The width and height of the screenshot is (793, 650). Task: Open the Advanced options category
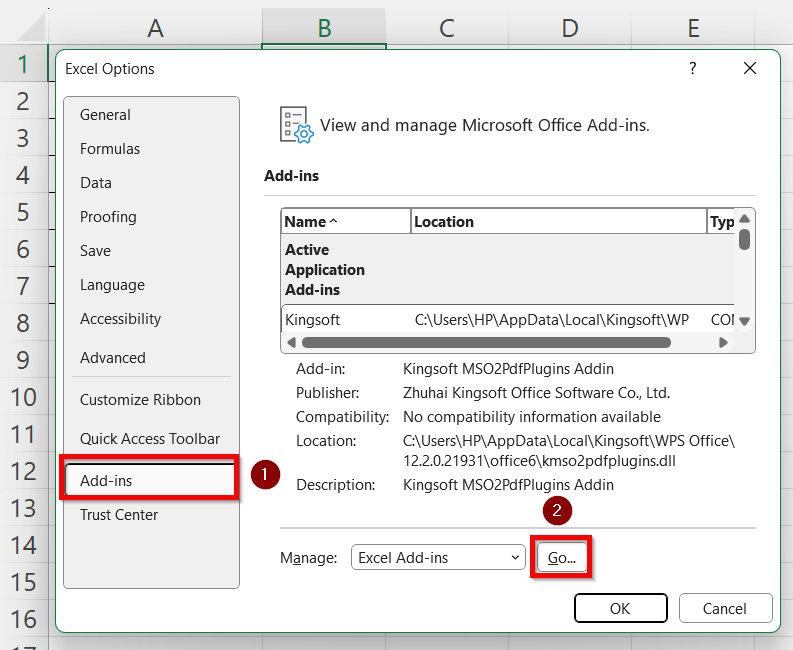click(x=113, y=358)
